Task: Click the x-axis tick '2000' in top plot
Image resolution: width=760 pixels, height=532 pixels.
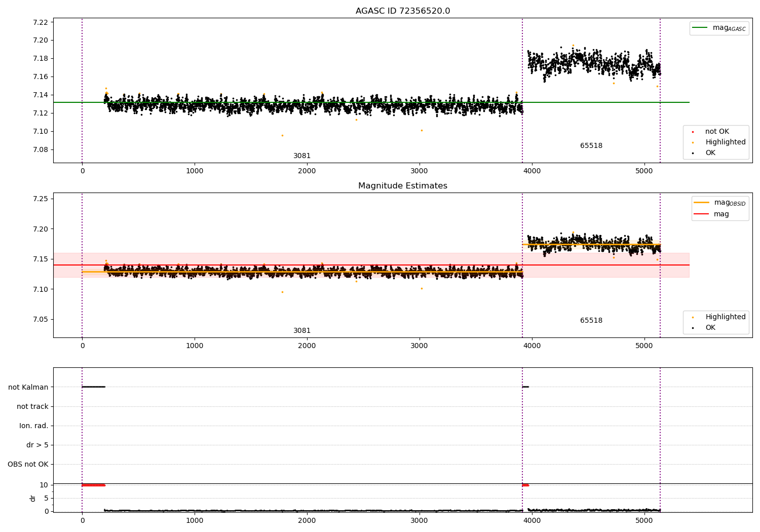Action: click(307, 171)
